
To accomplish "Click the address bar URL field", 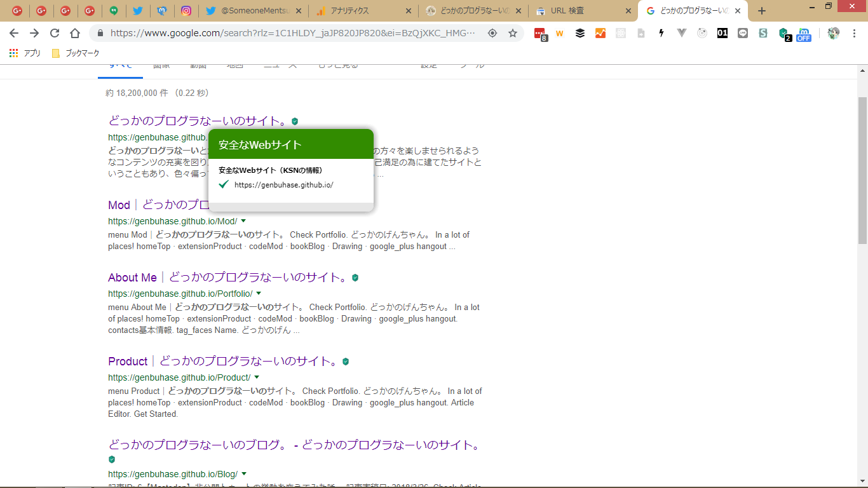I will (292, 33).
